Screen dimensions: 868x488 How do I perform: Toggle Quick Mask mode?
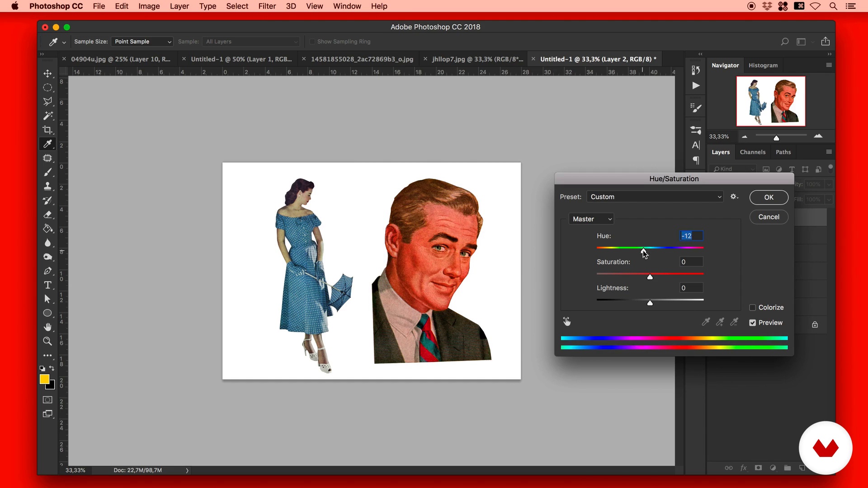click(x=47, y=400)
